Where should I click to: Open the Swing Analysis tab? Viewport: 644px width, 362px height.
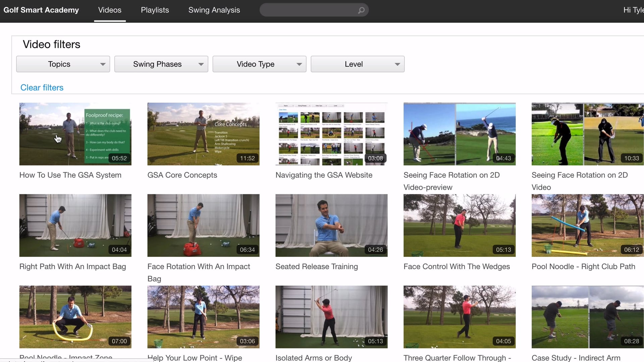click(214, 10)
